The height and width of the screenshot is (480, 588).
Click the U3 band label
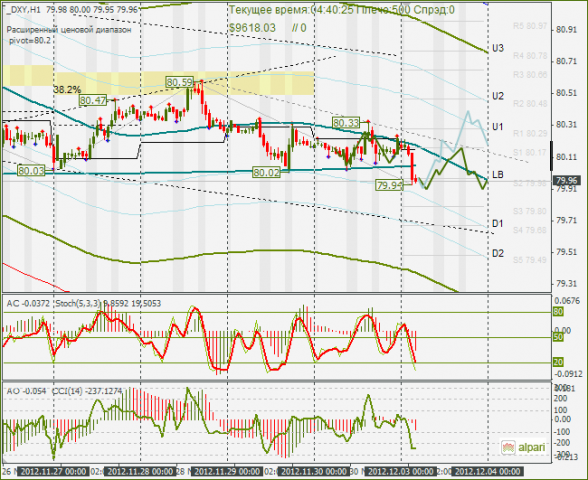click(x=498, y=48)
